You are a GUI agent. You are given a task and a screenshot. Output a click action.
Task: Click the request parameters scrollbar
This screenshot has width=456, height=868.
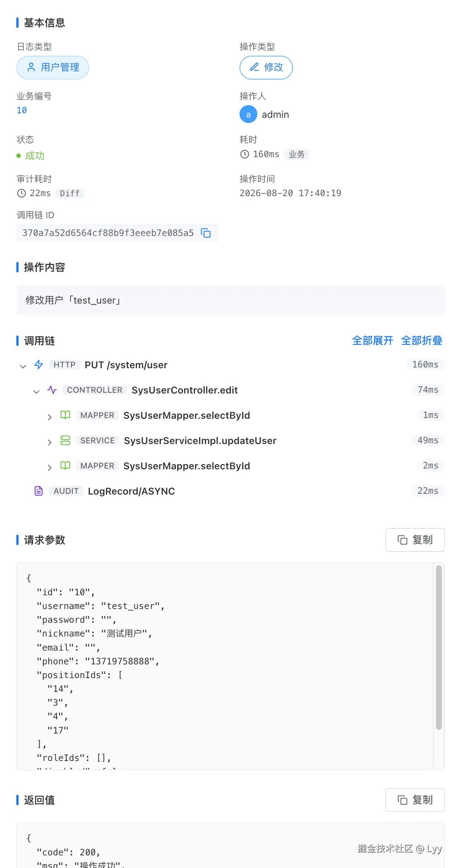click(x=439, y=648)
